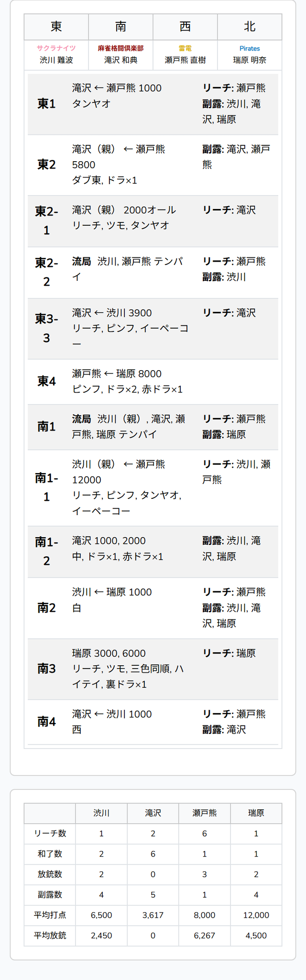Select the 雷電 team name
The width and height of the screenshot is (306, 980).
coord(185,48)
